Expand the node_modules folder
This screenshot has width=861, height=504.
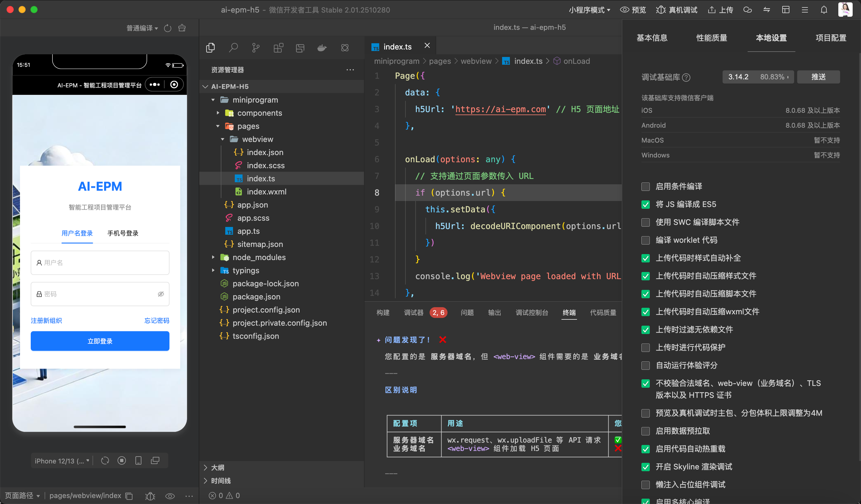click(x=259, y=257)
